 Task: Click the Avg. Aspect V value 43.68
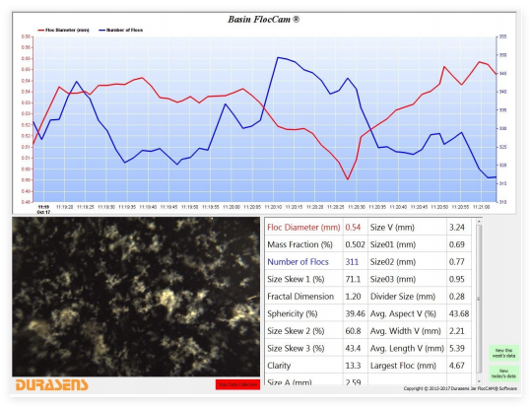coord(459,313)
